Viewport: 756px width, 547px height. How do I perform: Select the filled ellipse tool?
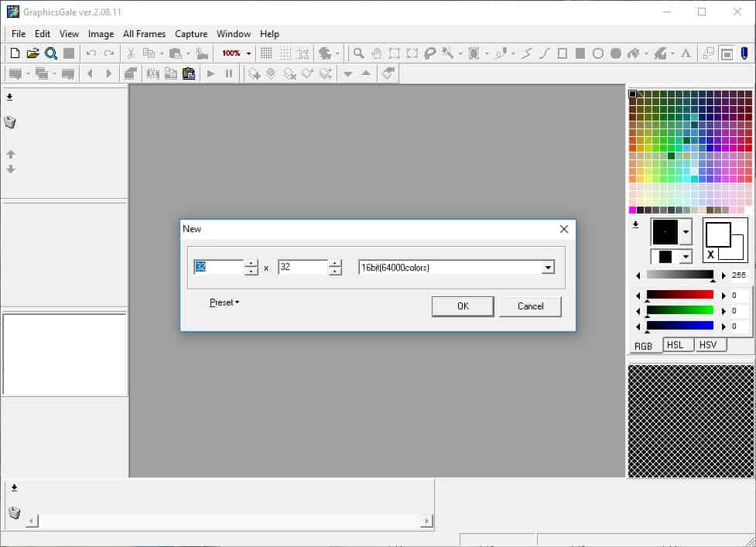tap(616, 53)
